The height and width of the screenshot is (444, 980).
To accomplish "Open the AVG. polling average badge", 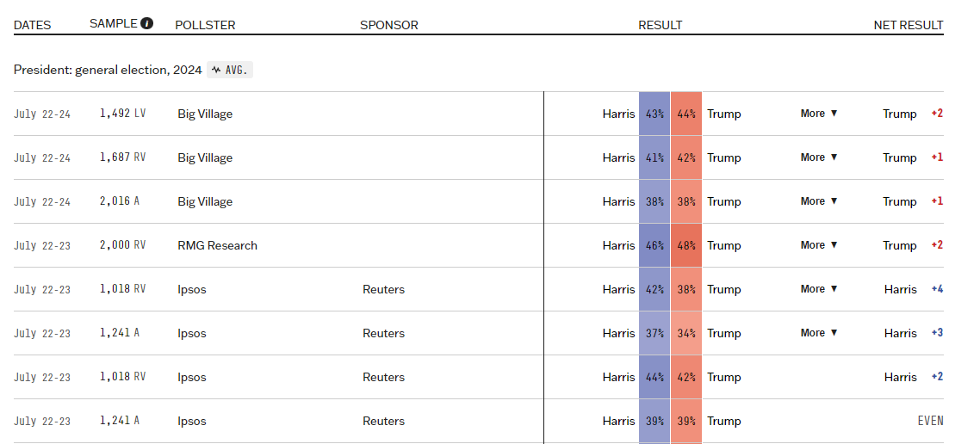I will [x=230, y=70].
